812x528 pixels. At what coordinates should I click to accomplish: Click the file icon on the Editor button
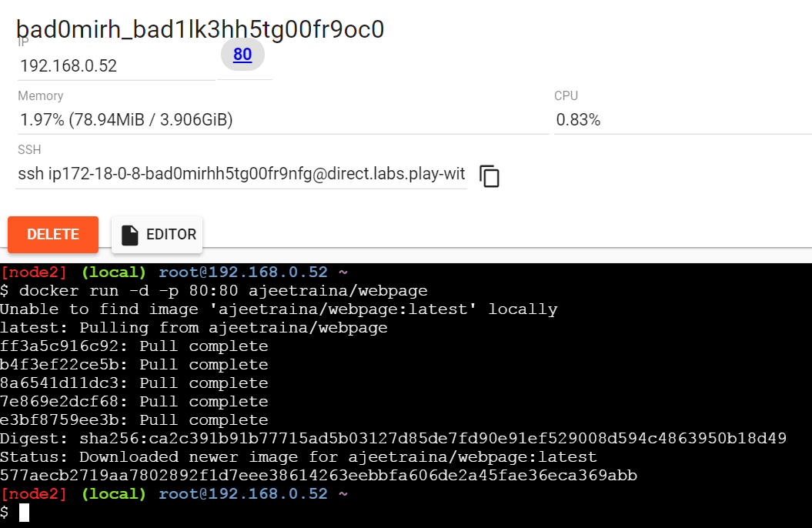[x=130, y=235]
